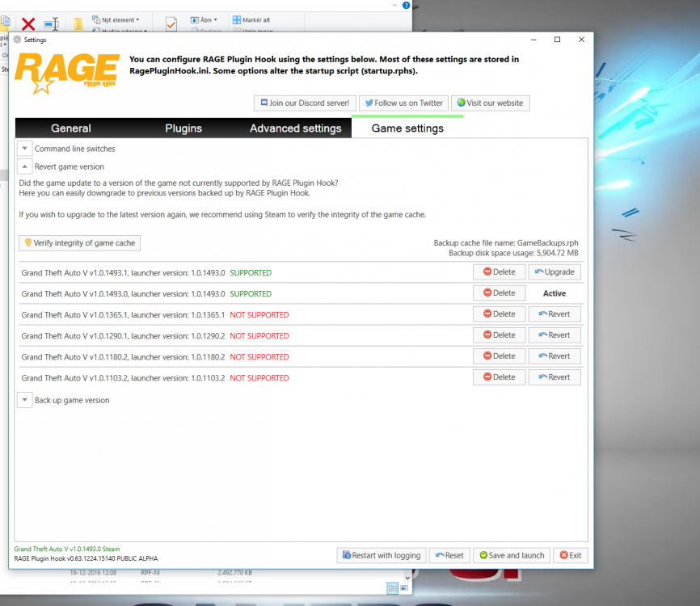Click the copy icon in Explorer ribbon
Viewport: 700px width, 606px height.
pyautogui.click(x=6, y=22)
